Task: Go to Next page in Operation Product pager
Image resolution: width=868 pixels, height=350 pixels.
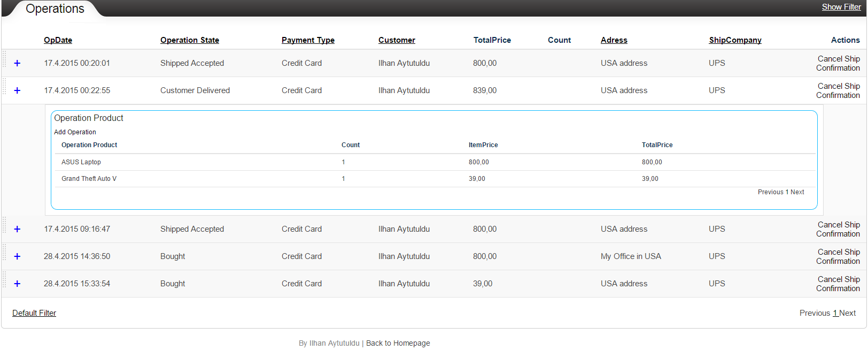Action: 797,192
